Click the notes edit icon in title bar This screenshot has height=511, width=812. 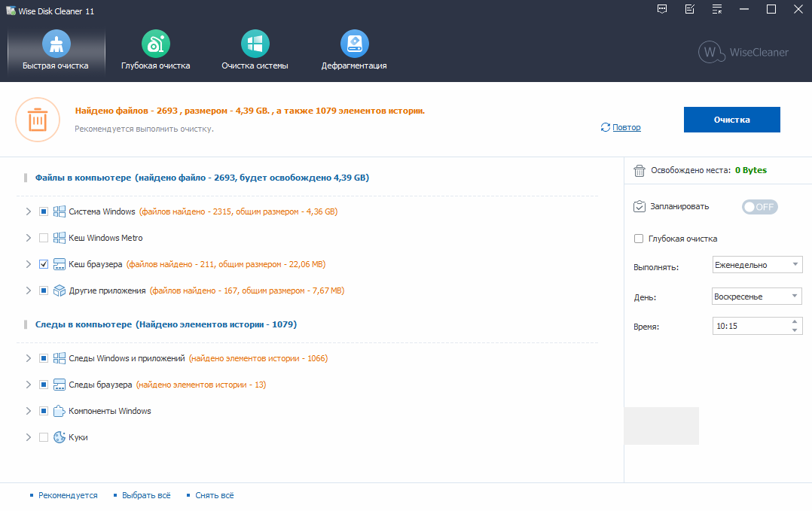pyautogui.click(x=689, y=9)
